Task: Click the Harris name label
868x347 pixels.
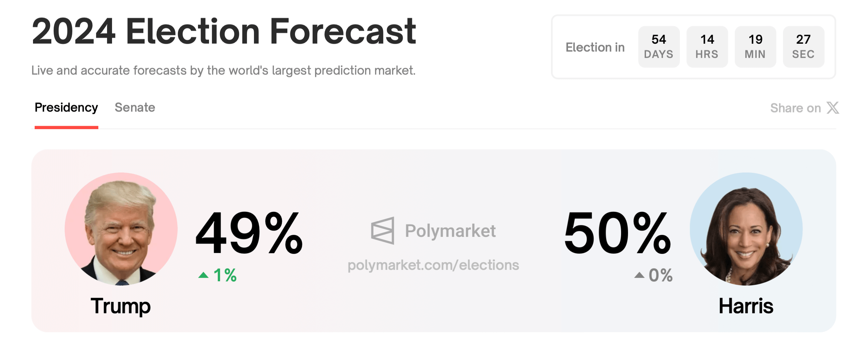Action: pyautogui.click(x=746, y=306)
